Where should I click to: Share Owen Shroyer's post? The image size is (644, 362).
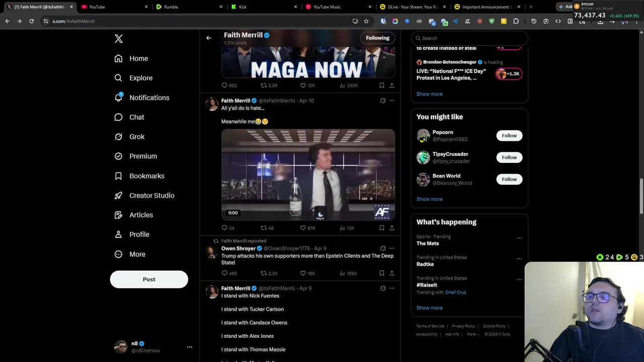click(x=392, y=274)
